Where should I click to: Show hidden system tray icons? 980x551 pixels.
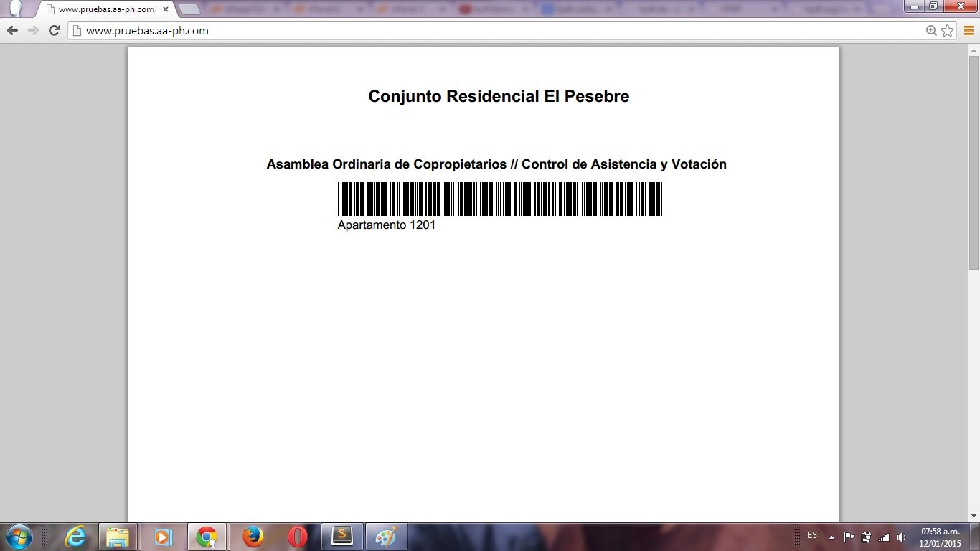click(x=831, y=537)
